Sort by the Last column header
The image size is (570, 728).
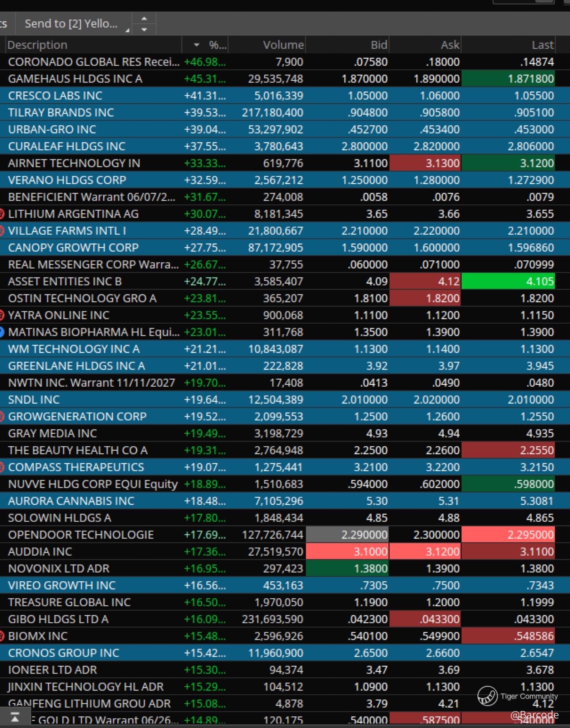543,45
